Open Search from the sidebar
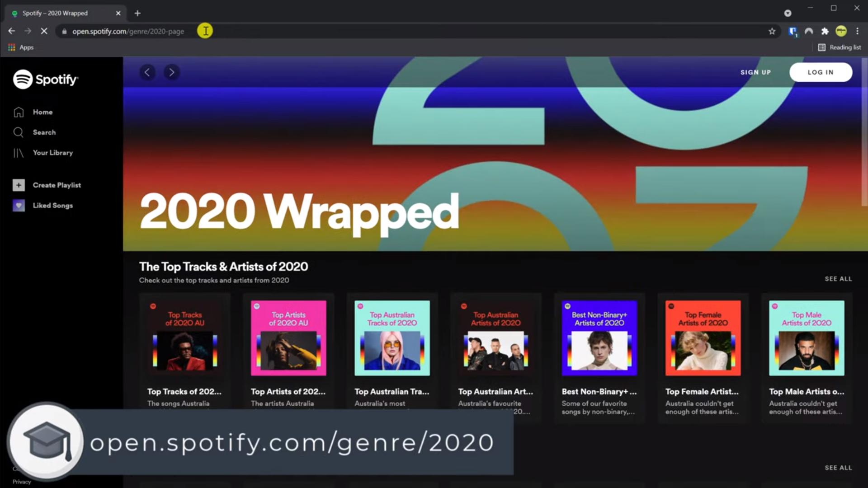This screenshot has width=868, height=488. coord(44,132)
